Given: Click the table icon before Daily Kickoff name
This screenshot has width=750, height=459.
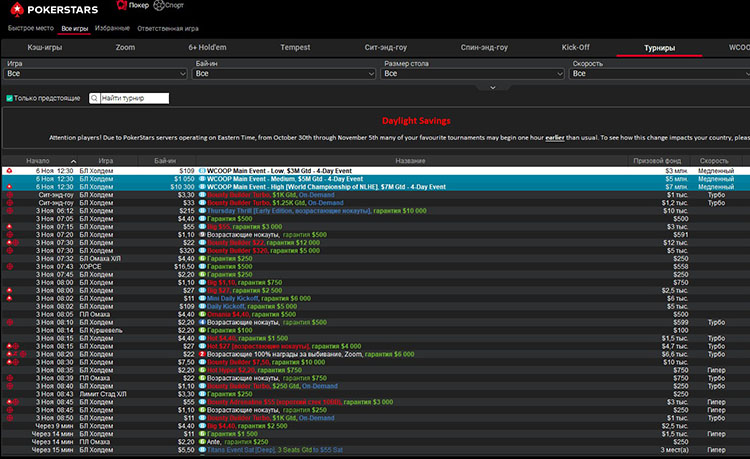Looking at the screenshot, I should (x=202, y=306).
